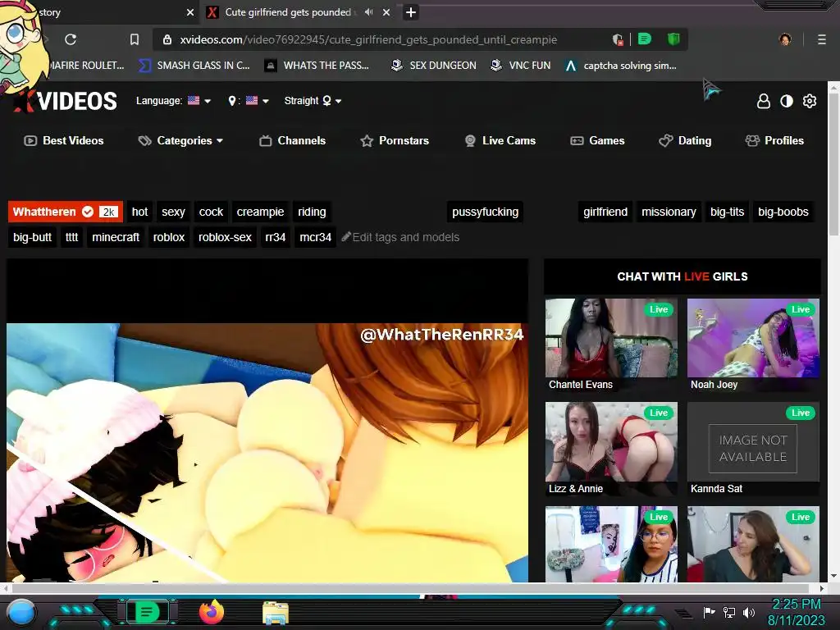This screenshot has height=630, width=840.
Task: Click the 'girlfriend' tag
Action: tap(605, 212)
